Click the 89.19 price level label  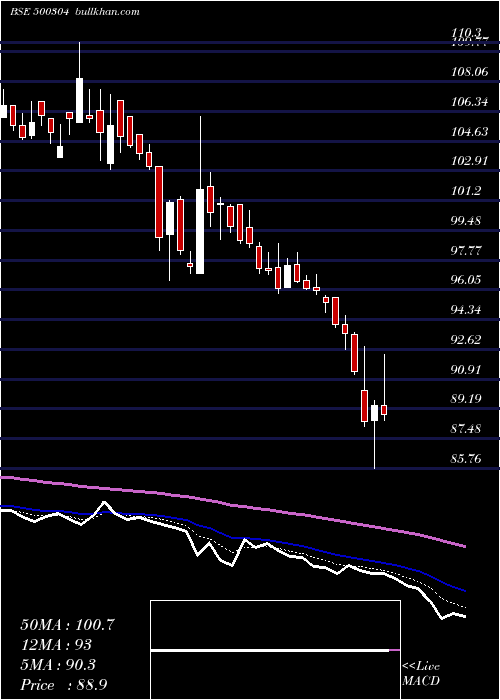[x=467, y=399]
